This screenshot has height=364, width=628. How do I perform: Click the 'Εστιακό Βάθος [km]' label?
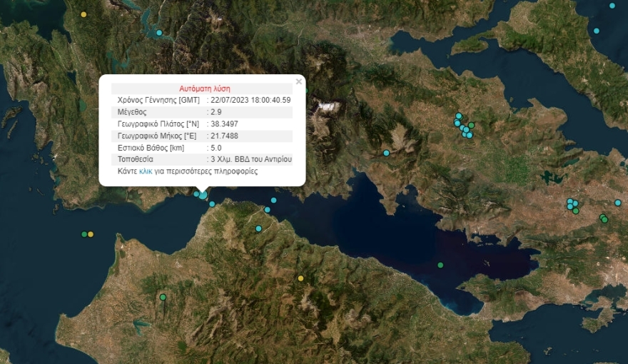[151, 148]
